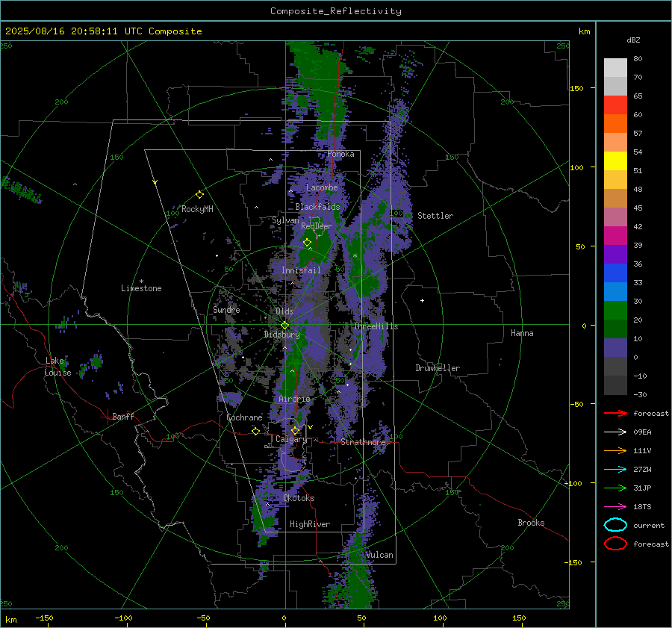Click the HighRiver city label
The width and height of the screenshot is (672, 628).
coord(310,524)
